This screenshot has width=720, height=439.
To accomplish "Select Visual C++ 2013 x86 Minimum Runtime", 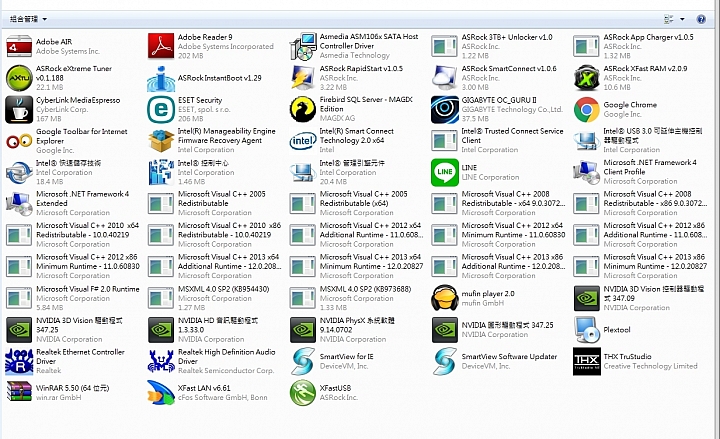I will click(x=641, y=267).
